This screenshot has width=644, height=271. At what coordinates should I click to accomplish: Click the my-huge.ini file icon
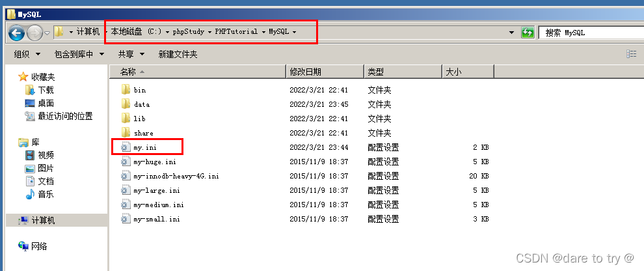coord(126,161)
